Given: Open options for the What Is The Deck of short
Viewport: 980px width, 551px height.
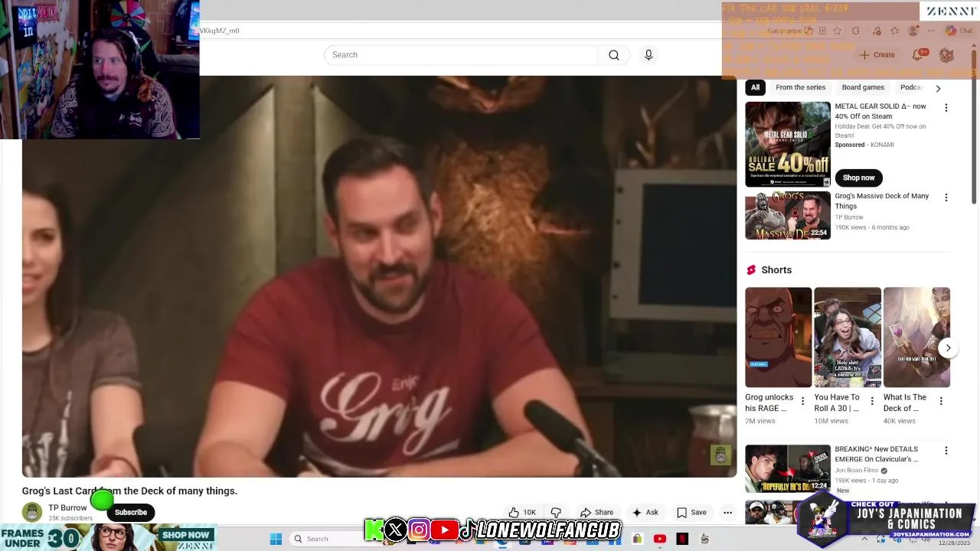Looking at the screenshot, I should pos(941,401).
